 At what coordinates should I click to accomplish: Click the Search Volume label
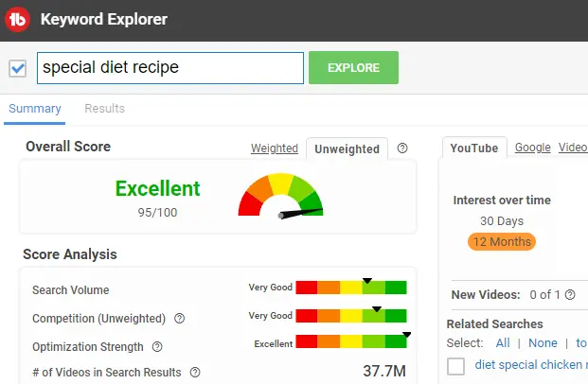click(x=70, y=290)
